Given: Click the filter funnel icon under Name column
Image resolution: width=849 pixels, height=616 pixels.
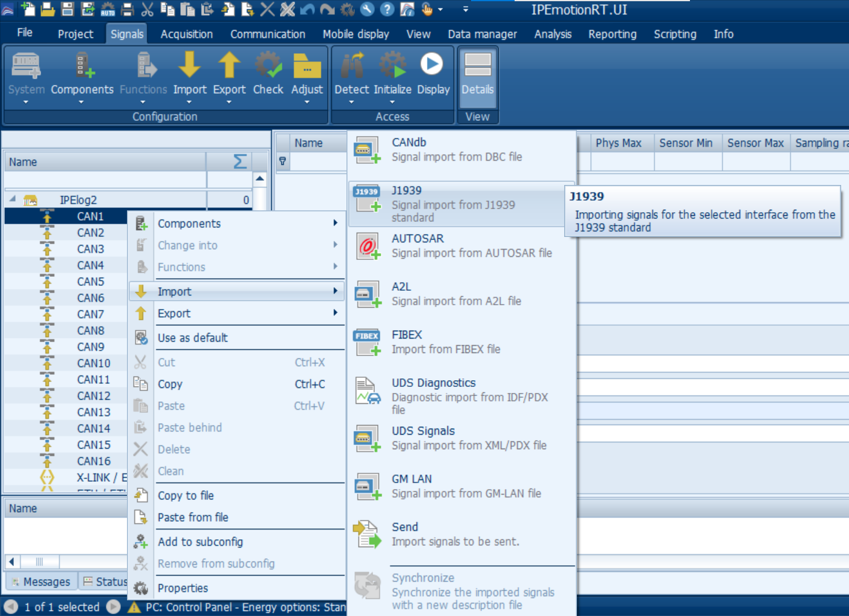Looking at the screenshot, I should click(x=282, y=161).
